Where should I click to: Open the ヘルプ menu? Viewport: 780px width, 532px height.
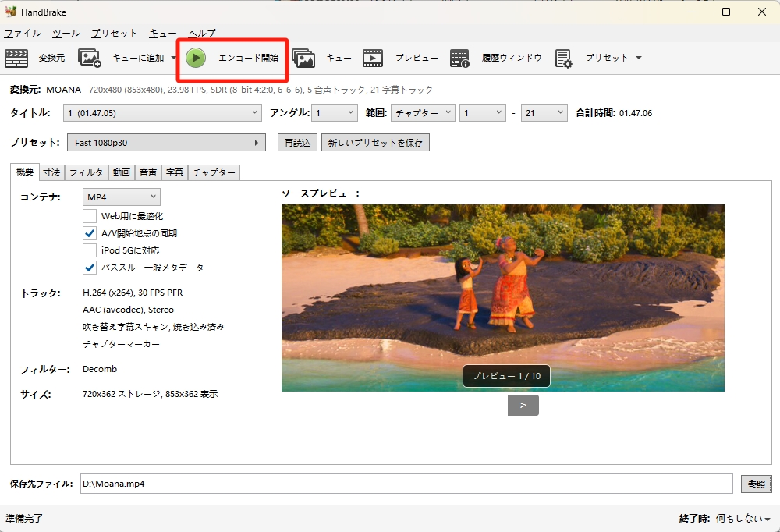coord(201,34)
